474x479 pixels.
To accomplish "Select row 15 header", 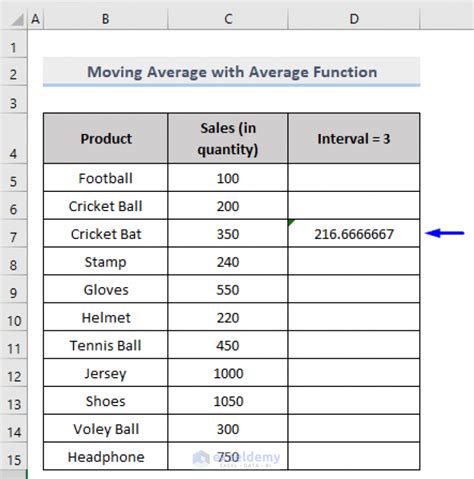I will point(13,456).
